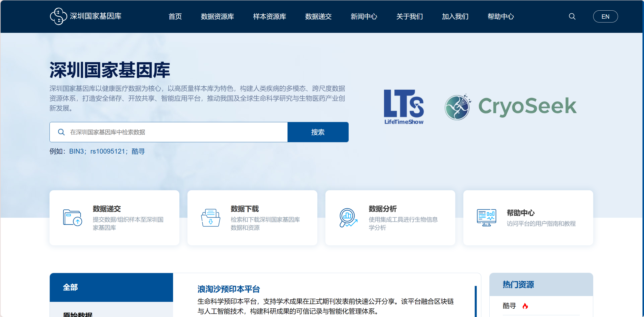Click the 数据下载 download folder icon
The image size is (644, 317).
click(210, 217)
